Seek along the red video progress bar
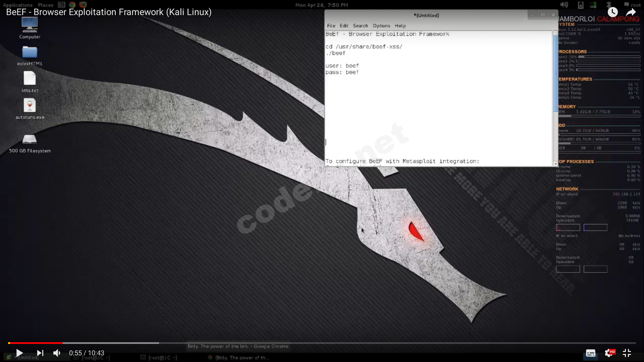This screenshot has height=362, width=644. pyautogui.click(x=322, y=343)
